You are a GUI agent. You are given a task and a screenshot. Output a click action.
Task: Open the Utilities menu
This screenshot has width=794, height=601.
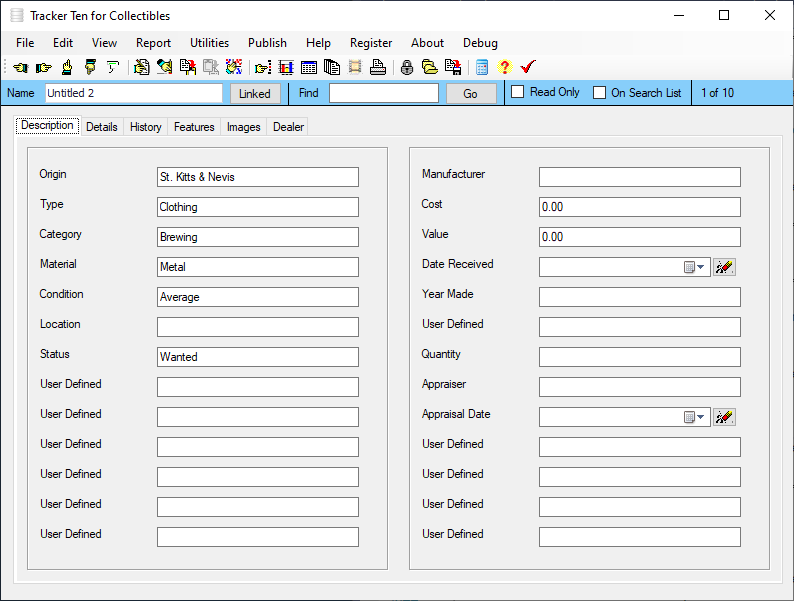coord(209,43)
